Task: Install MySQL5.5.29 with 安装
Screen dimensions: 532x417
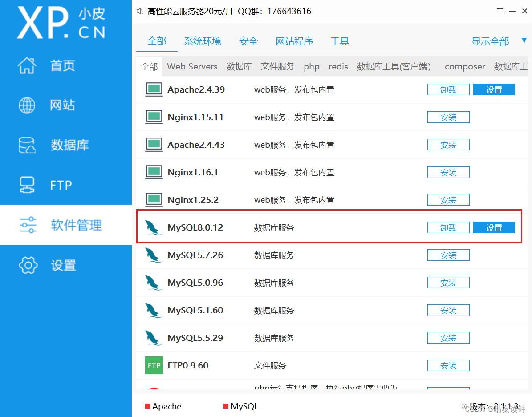Action: [448, 338]
